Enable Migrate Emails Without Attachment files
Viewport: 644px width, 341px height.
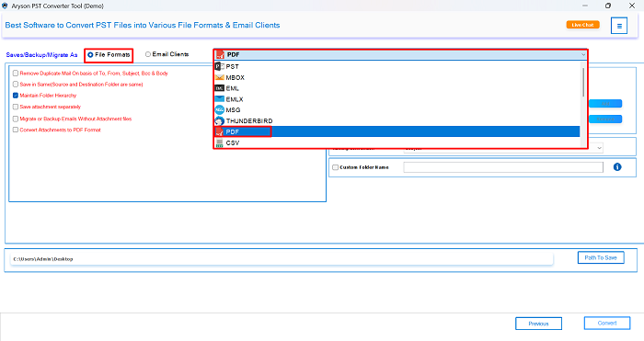16,119
